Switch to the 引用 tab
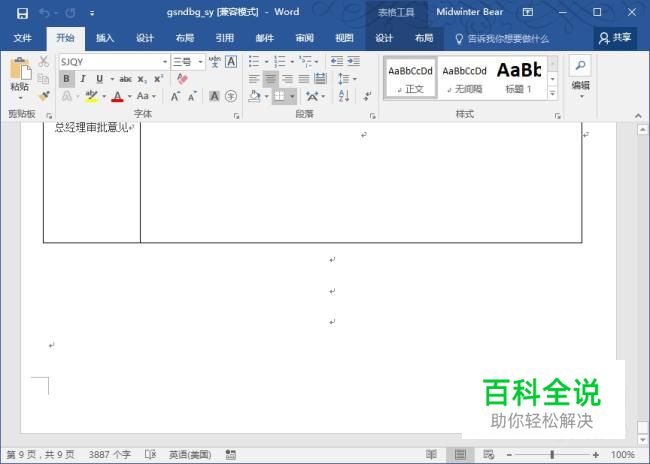This screenshot has width=650, height=464. tap(225, 39)
